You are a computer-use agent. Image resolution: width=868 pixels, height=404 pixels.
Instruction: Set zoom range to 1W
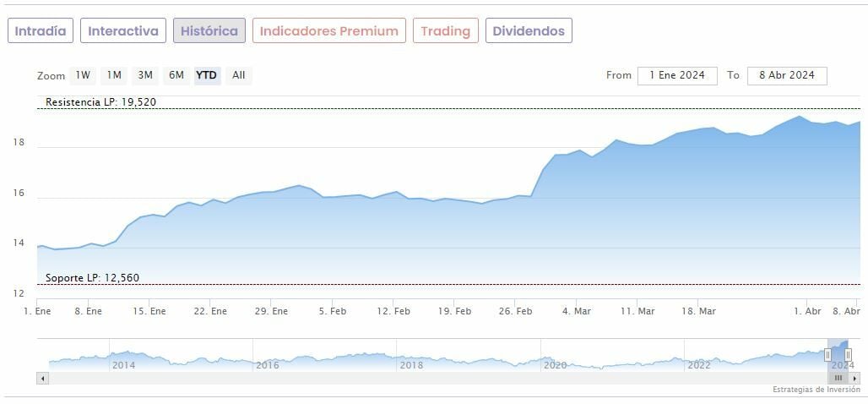[83, 75]
